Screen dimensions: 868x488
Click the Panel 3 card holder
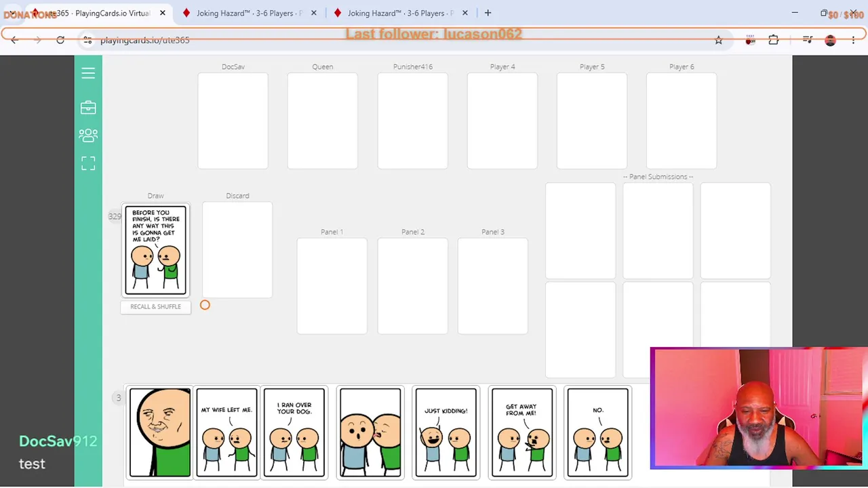tap(493, 286)
